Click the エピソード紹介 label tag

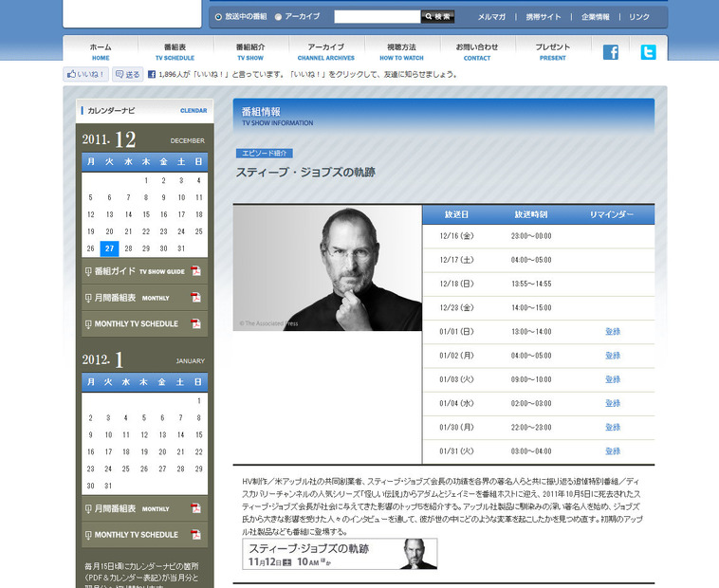(265, 153)
